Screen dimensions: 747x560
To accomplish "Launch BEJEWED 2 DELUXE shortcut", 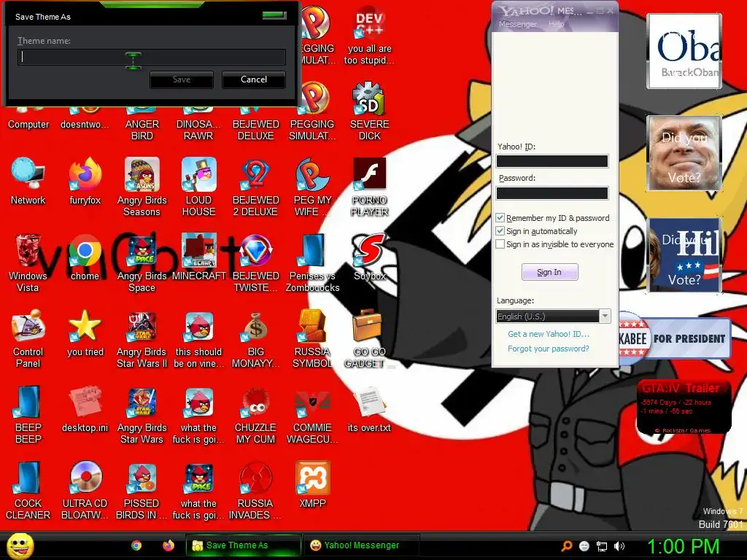I will [x=255, y=187].
